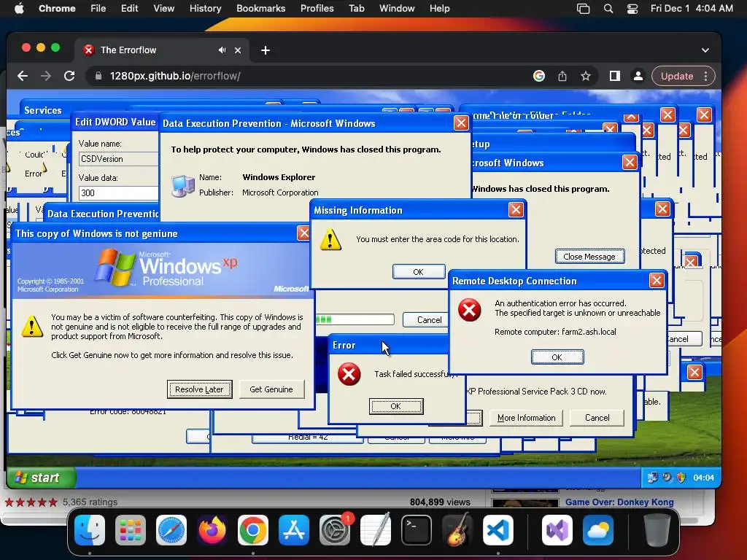The image size is (747, 560).
Task: Open the History menu
Action: (205, 9)
